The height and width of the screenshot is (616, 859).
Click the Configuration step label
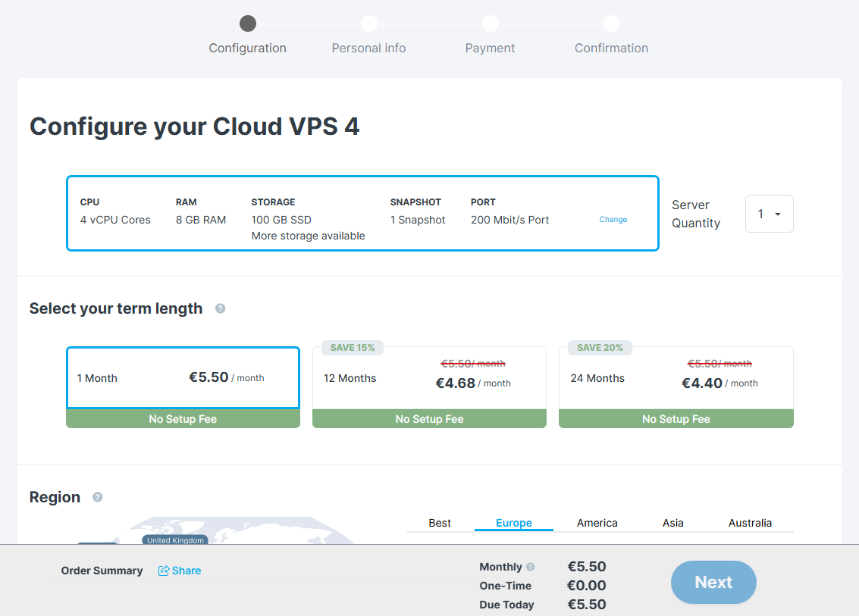(248, 48)
